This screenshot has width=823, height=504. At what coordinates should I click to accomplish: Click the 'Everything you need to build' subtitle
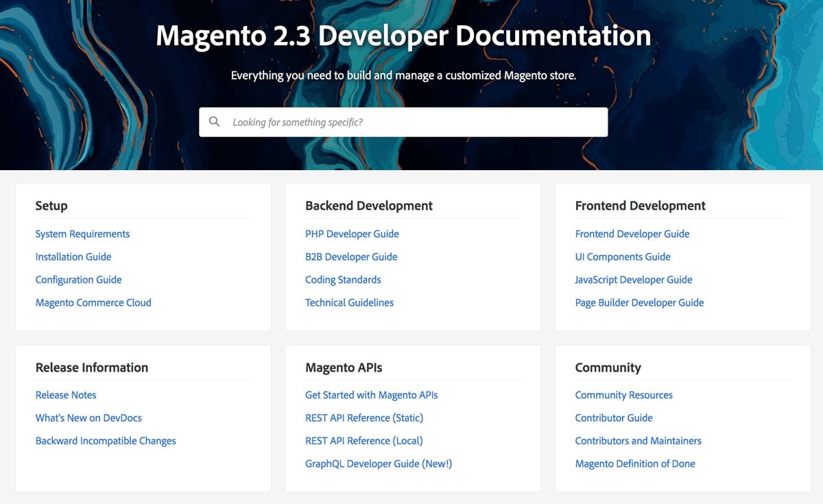(403, 75)
